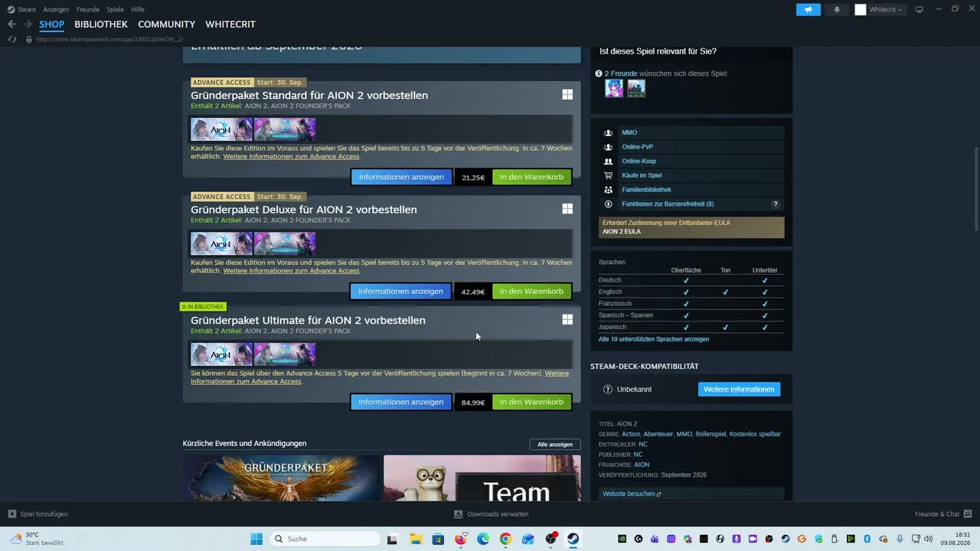
Task: Switch to the BIBLIOTHEK tab
Action: pyautogui.click(x=101, y=24)
